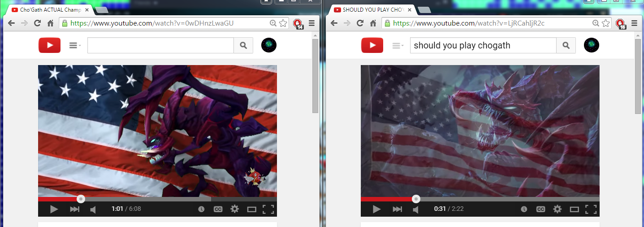The height and width of the screenshot is (227, 644).
Task: Open settings gear in left player
Action: click(x=234, y=209)
